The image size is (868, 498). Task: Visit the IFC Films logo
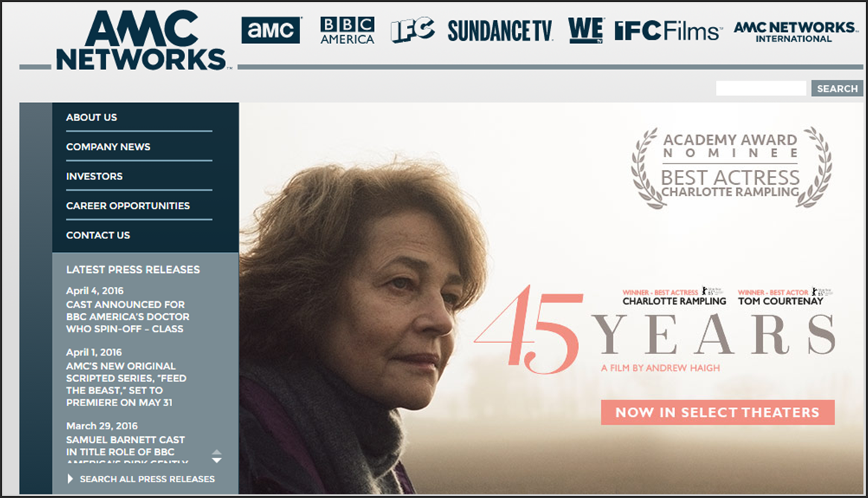pyautogui.click(x=668, y=31)
